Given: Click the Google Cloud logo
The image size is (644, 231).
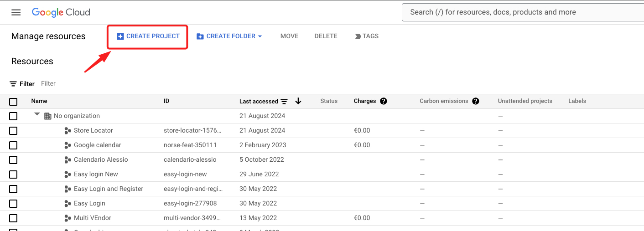Looking at the screenshot, I should pos(61,12).
